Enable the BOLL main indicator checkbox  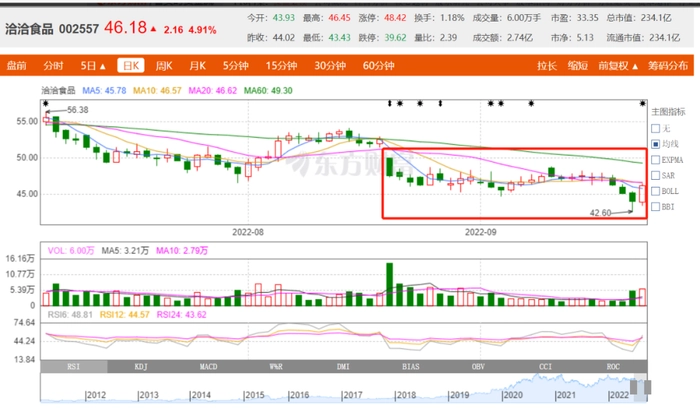[655, 190]
